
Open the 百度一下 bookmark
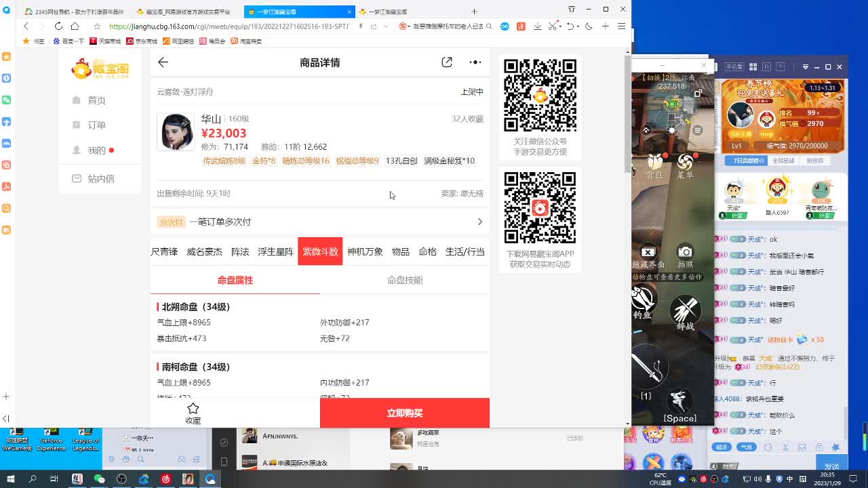click(68, 41)
